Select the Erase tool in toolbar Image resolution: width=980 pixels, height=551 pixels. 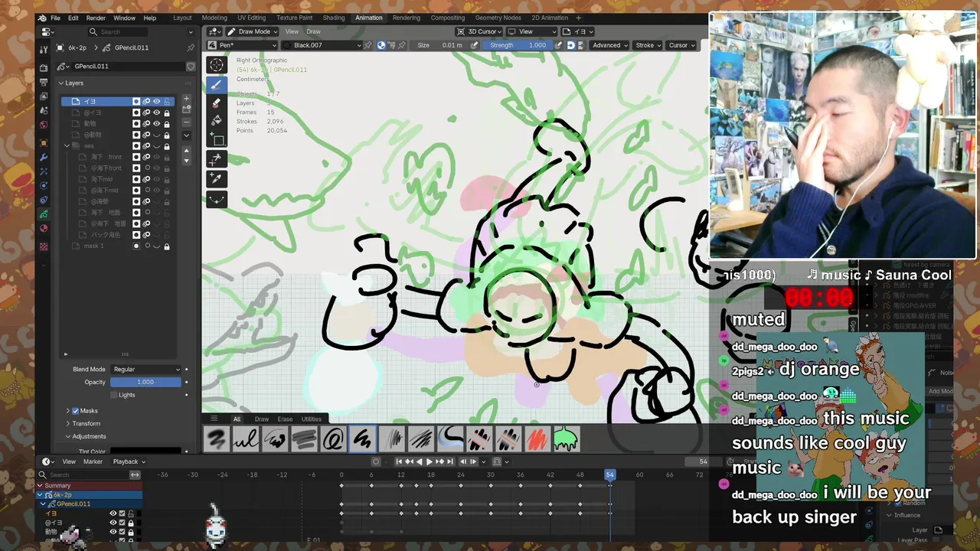(x=217, y=103)
